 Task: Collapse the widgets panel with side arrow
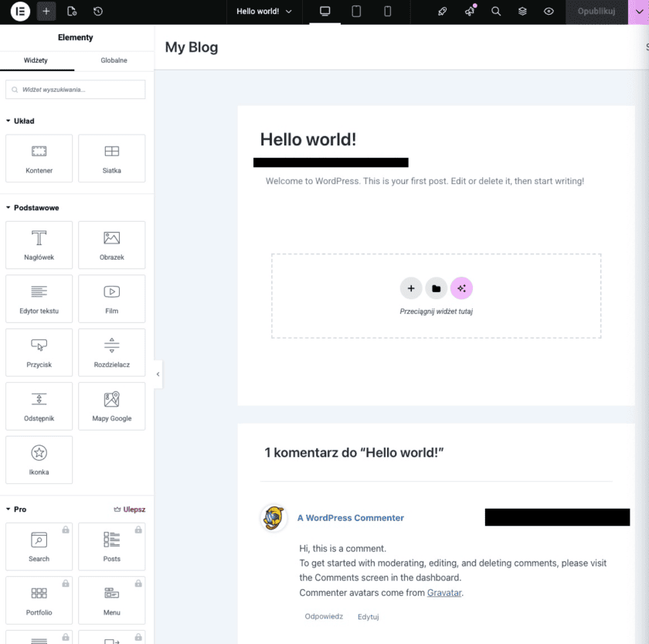tap(158, 374)
